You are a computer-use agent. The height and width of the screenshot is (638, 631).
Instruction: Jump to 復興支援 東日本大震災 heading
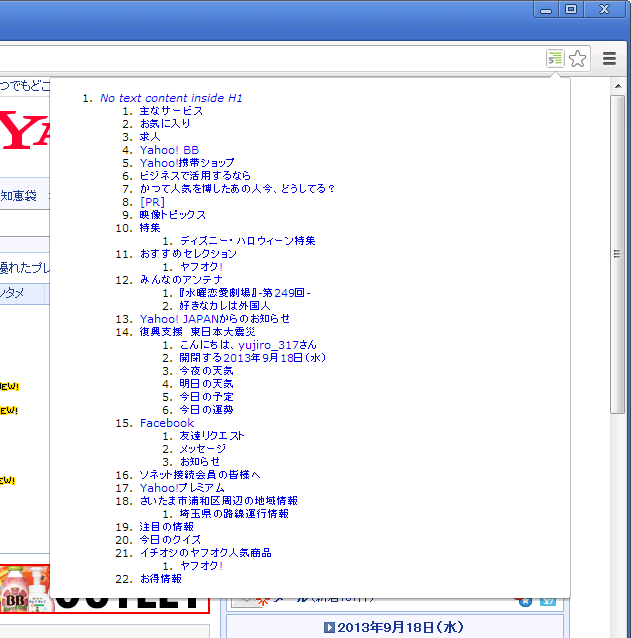[x=197, y=332]
